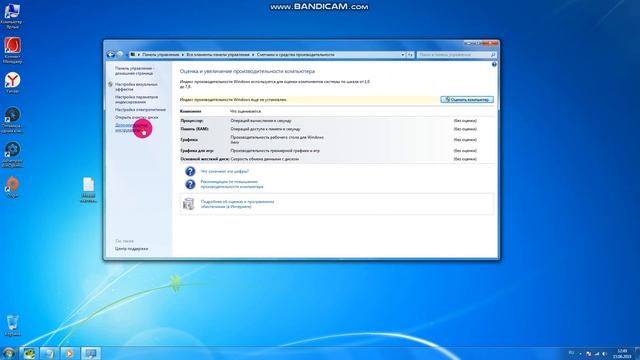This screenshot has height=360, width=640.
Task: Click 'Все элементы панели управления' breadcrumb
Action: point(218,55)
